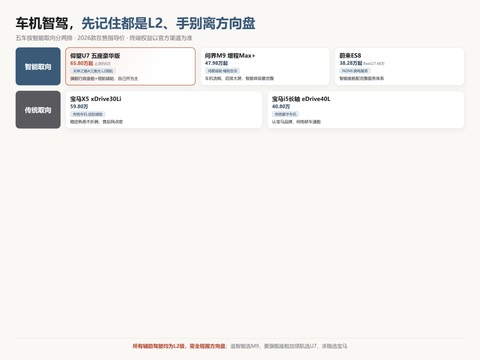Click the description line in 宝马i5 card
This screenshot has height=360, width=480.
click(296, 122)
